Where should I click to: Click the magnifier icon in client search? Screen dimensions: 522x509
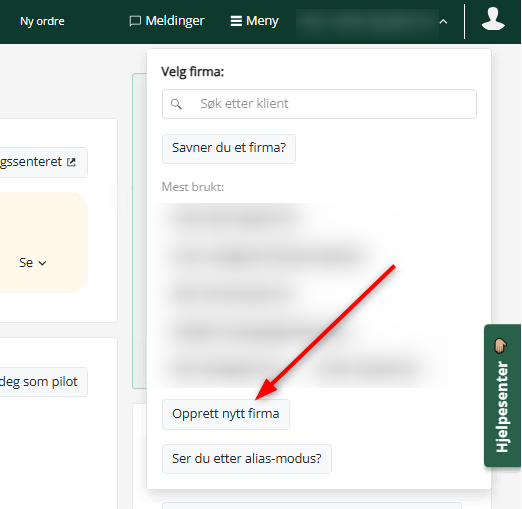point(176,104)
